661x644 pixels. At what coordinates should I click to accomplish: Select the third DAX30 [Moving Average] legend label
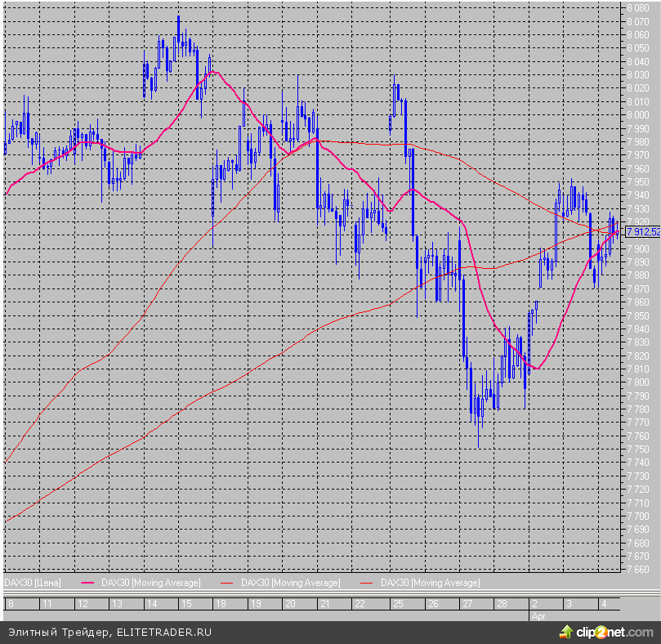click(x=431, y=583)
